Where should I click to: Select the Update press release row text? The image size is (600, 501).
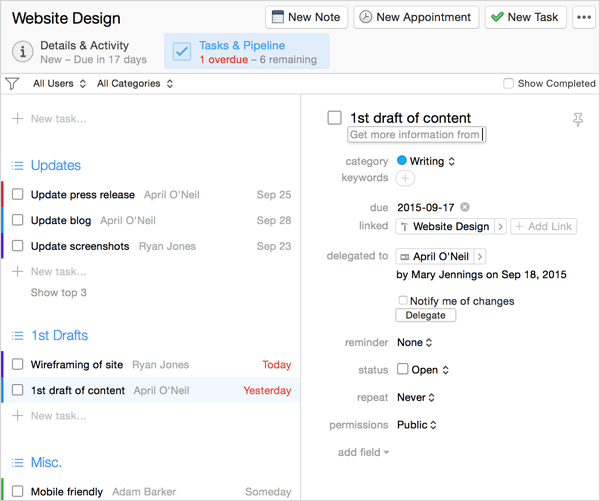[83, 195]
